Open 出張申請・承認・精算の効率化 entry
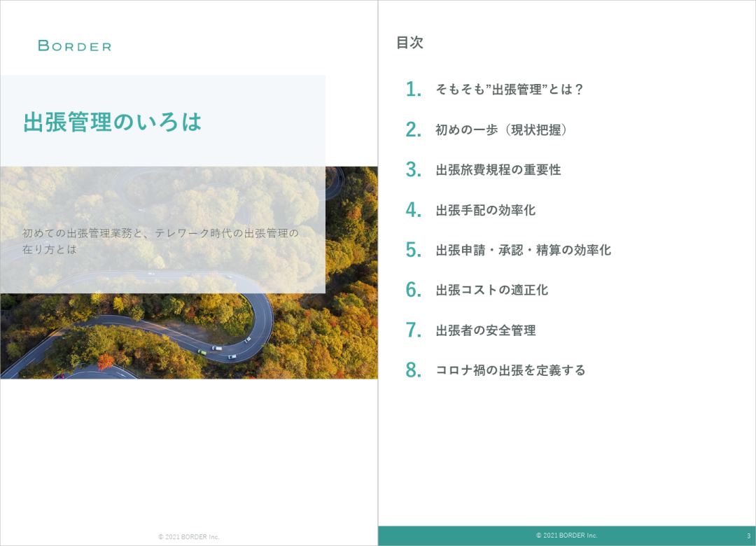 coord(523,250)
